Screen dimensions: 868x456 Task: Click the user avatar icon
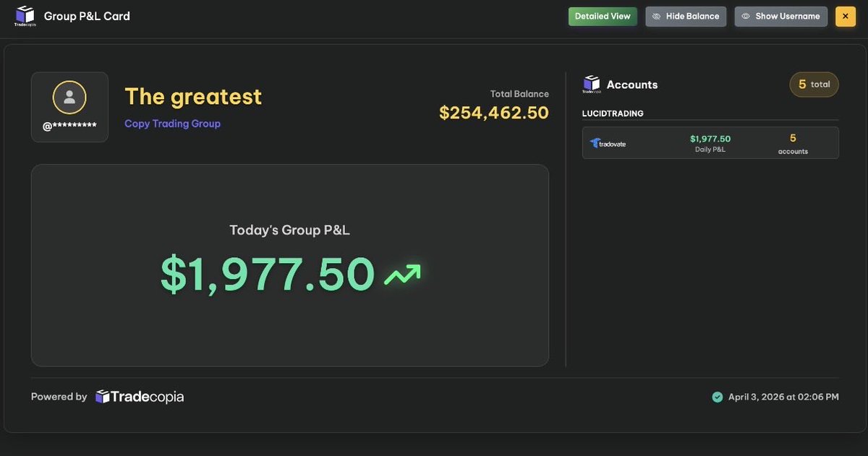click(69, 98)
